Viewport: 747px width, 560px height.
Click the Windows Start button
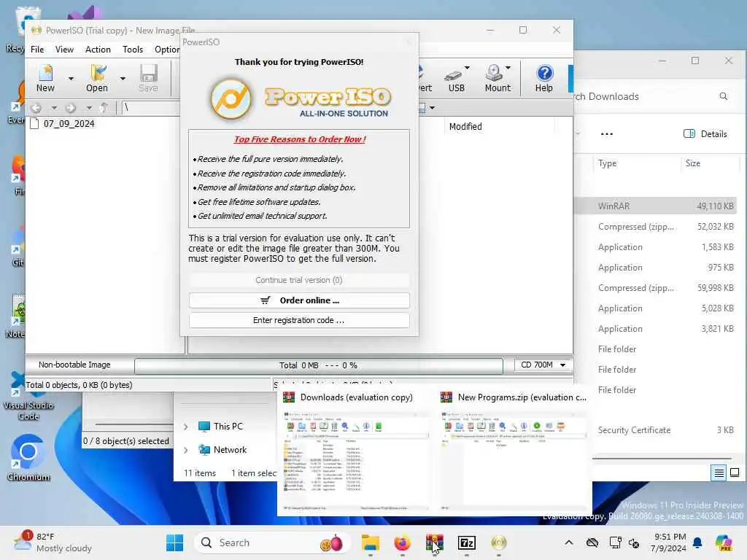pos(175,542)
